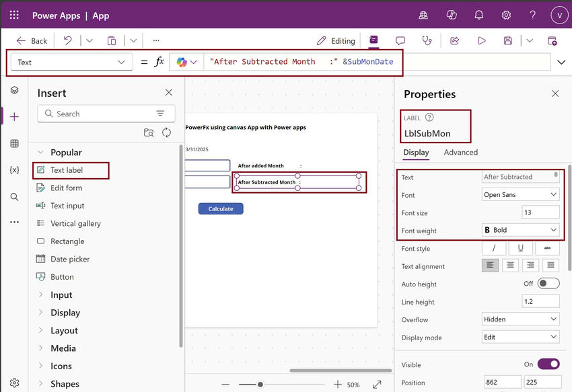Open the insert search filter icon
The image size is (572, 392).
[x=160, y=114]
